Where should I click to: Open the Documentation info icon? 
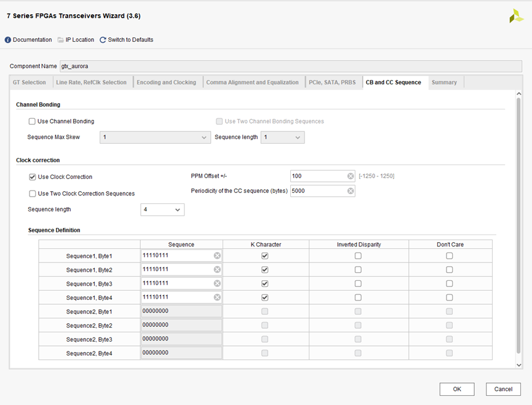(8, 40)
